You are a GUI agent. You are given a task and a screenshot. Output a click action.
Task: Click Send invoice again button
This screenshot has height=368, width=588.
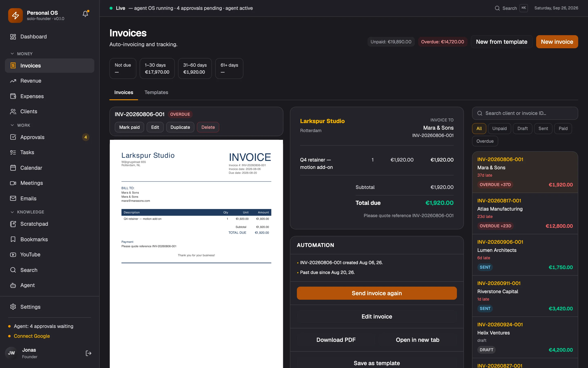pyautogui.click(x=377, y=293)
